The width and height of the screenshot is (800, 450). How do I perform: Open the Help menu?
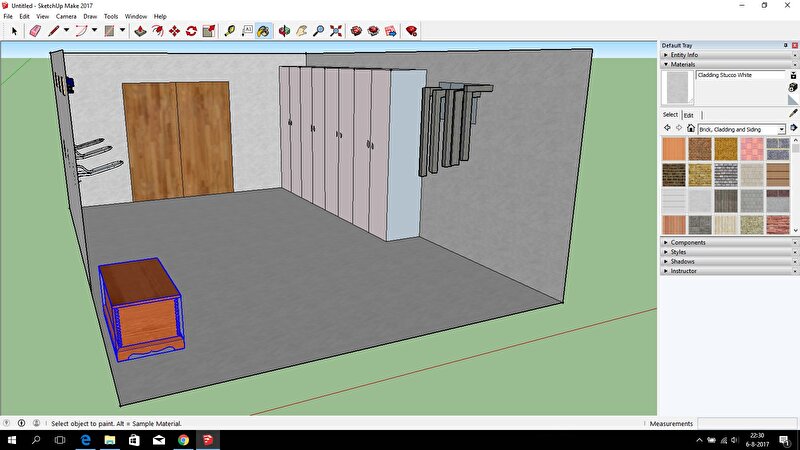tap(160, 16)
